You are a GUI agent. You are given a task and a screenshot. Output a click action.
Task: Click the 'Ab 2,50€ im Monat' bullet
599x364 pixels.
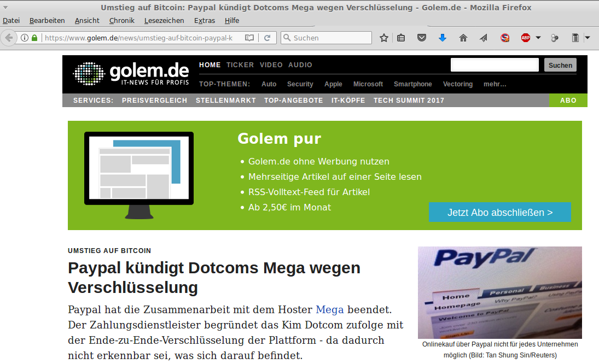pos(289,207)
